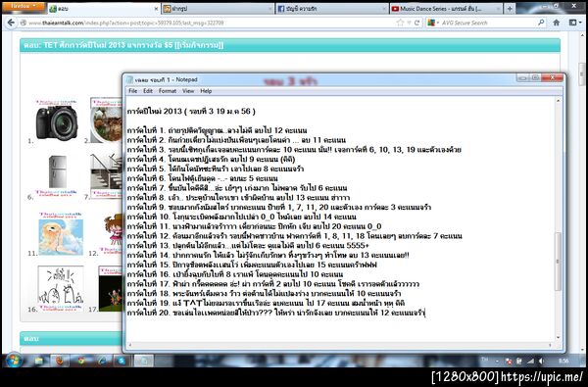
Task: Switch to the Facebook tab
Action: click(332, 9)
